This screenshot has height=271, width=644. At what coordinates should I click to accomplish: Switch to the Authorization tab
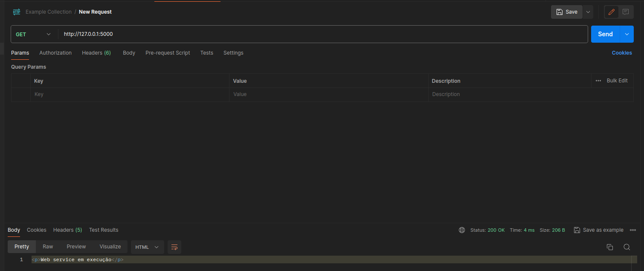[55, 53]
